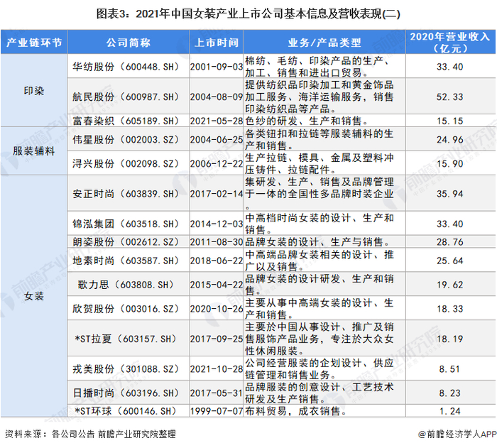This screenshot has width=497, height=448.
Task: Click description 色纱的研发、生产和销售
Action: tap(307, 121)
